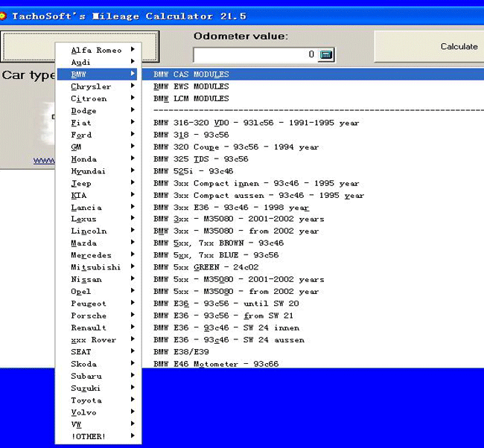This screenshot has width=484, height=448.
Task: Select BMW 525i - 93c46 entry
Action: point(313,171)
